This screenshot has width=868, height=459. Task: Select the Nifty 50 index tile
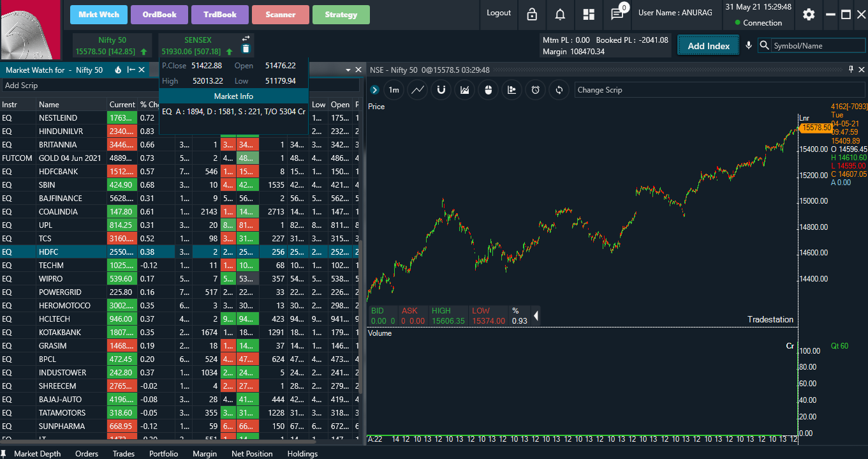pos(112,45)
